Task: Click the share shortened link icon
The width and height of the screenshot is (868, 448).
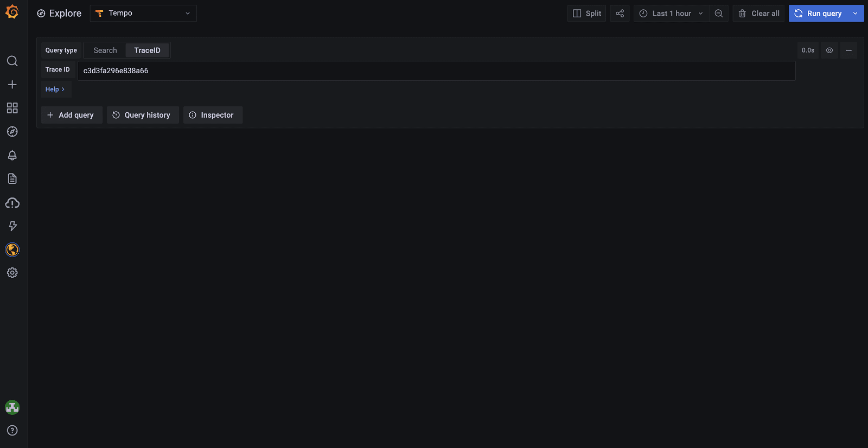Action: (x=620, y=14)
